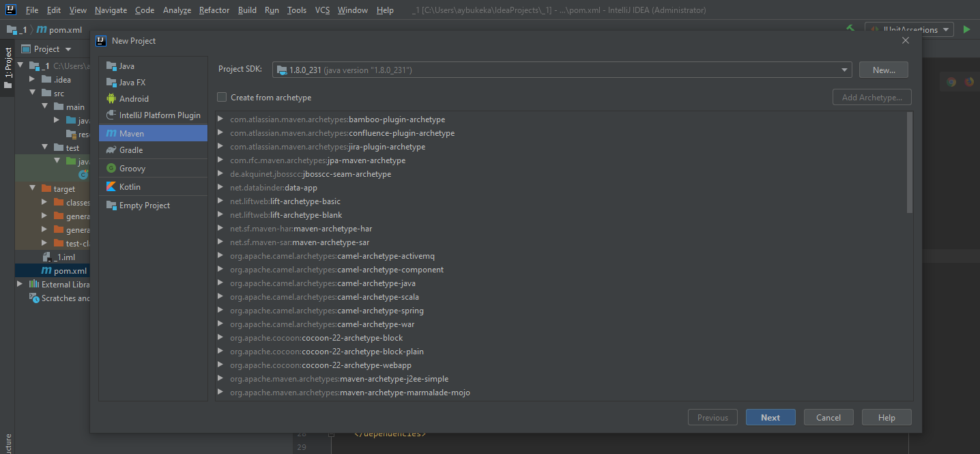This screenshot has width=980, height=454.
Task: Expand the jpa-maven-archetype entry
Action: 220,160
